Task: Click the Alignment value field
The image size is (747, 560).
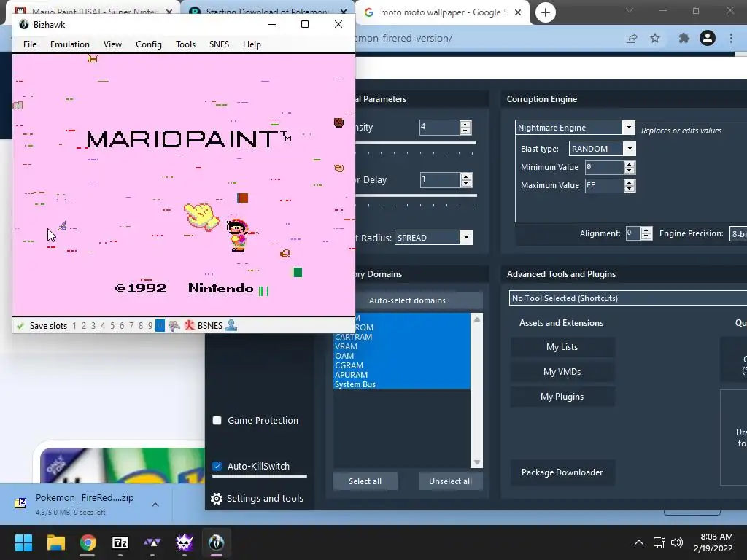Action: coord(632,233)
